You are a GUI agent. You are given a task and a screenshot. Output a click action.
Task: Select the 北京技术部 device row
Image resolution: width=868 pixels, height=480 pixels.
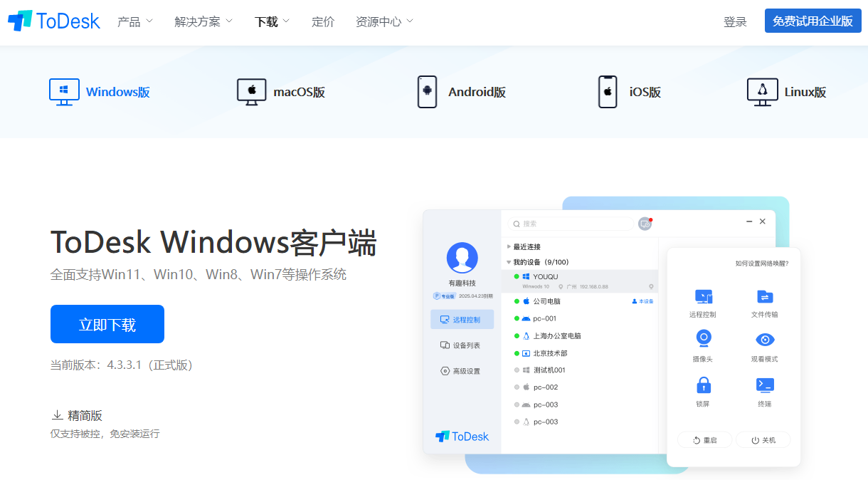579,353
